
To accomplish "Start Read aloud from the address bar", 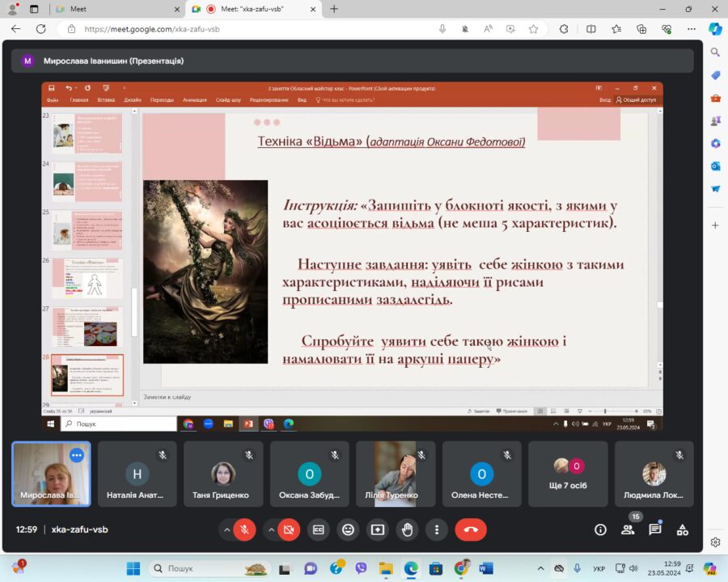I will click(x=488, y=29).
